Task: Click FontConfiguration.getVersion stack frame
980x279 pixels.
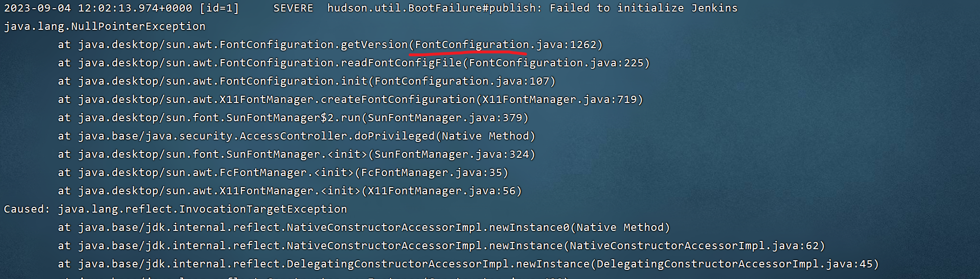Action: pos(330,45)
